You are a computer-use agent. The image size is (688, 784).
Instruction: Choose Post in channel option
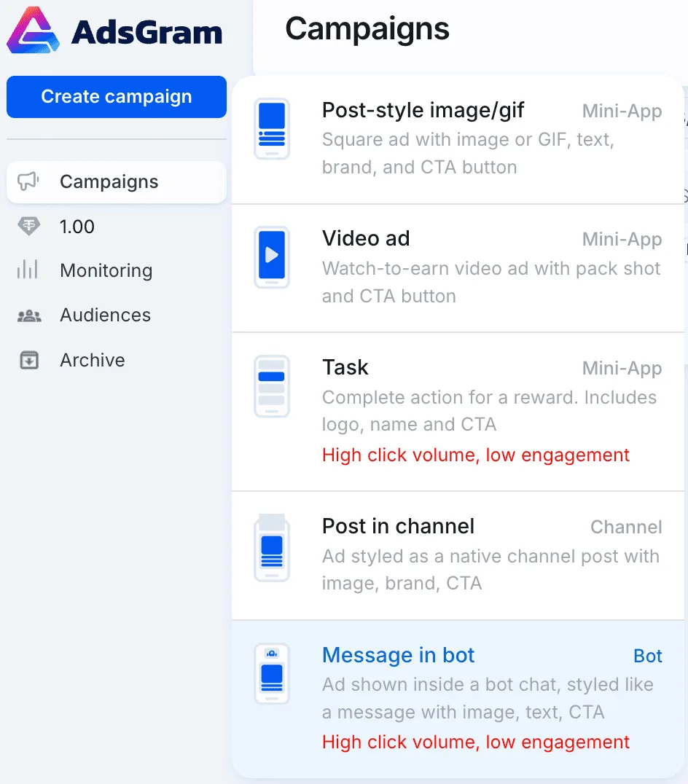[458, 555]
